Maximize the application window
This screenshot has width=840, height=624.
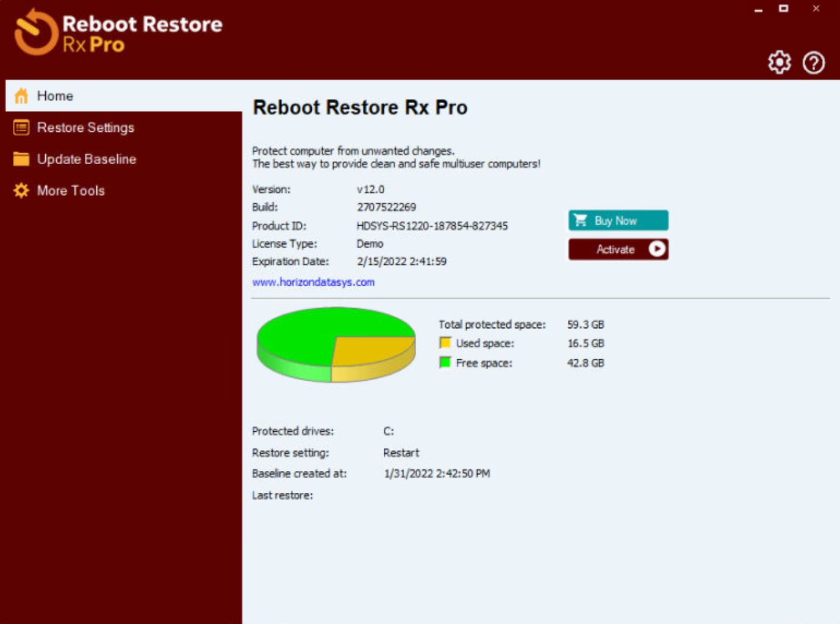pos(783,9)
